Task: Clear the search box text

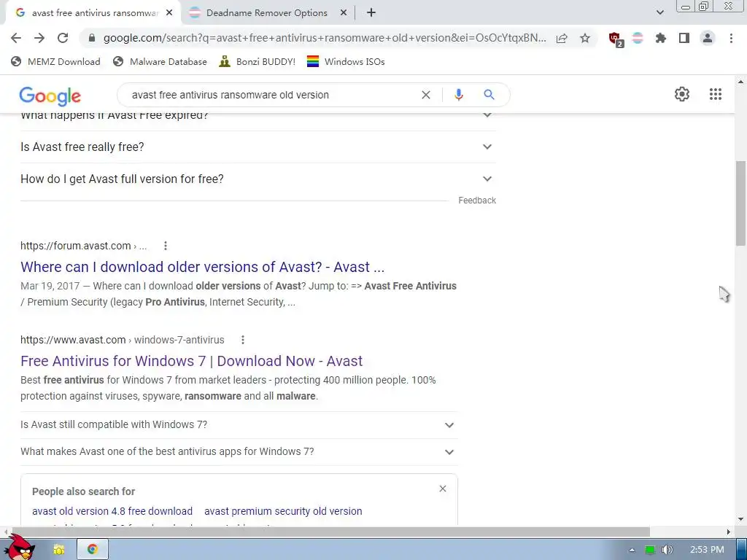Action: 426,95
